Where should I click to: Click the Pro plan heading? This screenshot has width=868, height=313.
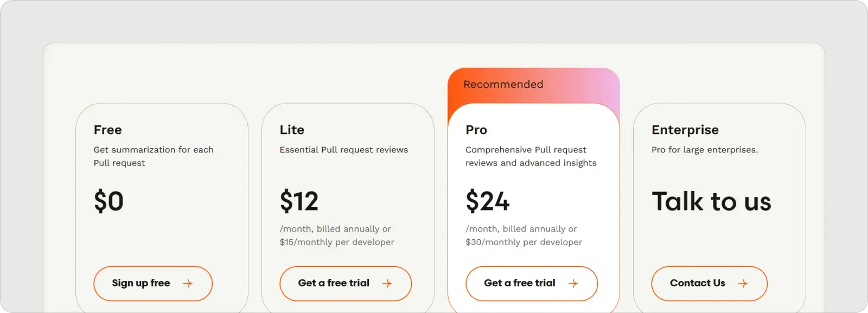(476, 130)
